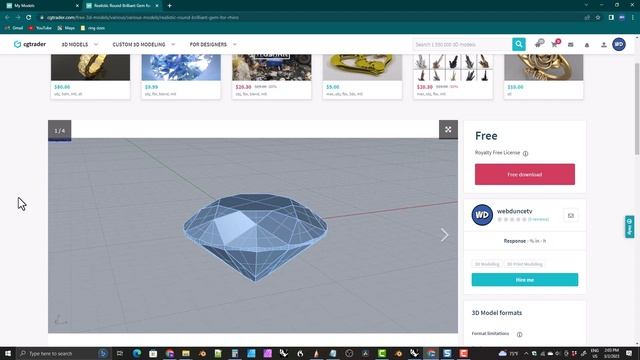Show hidden system tray icons
640x360 pixels.
[526, 353]
